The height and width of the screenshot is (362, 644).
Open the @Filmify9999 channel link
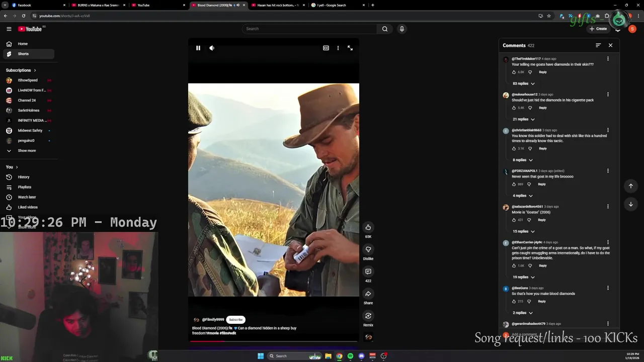pyautogui.click(x=213, y=320)
